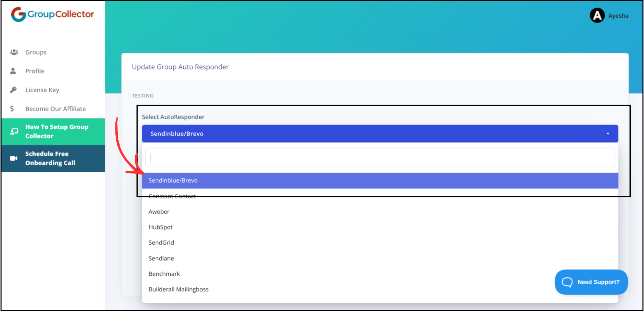Click the Groups people icon
644x311 pixels.
14,52
